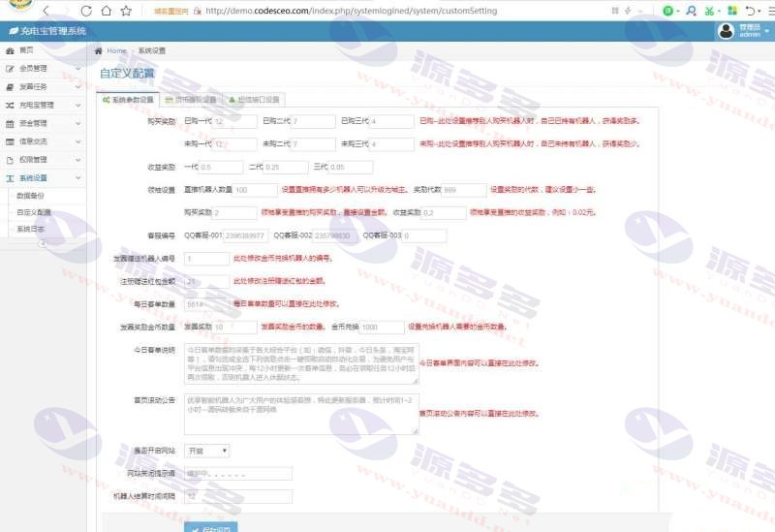Edit the 机器人结算时间间隔 field

click(238, 496)
